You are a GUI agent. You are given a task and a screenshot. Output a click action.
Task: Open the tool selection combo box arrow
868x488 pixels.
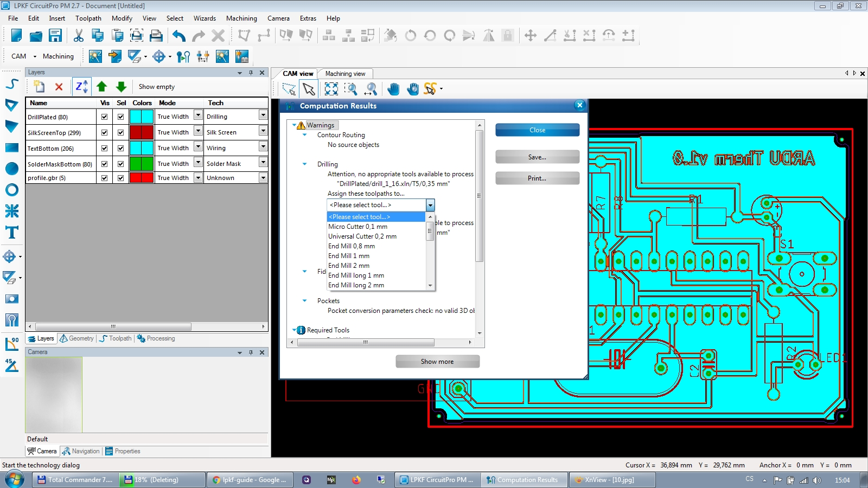pos(430,205)
